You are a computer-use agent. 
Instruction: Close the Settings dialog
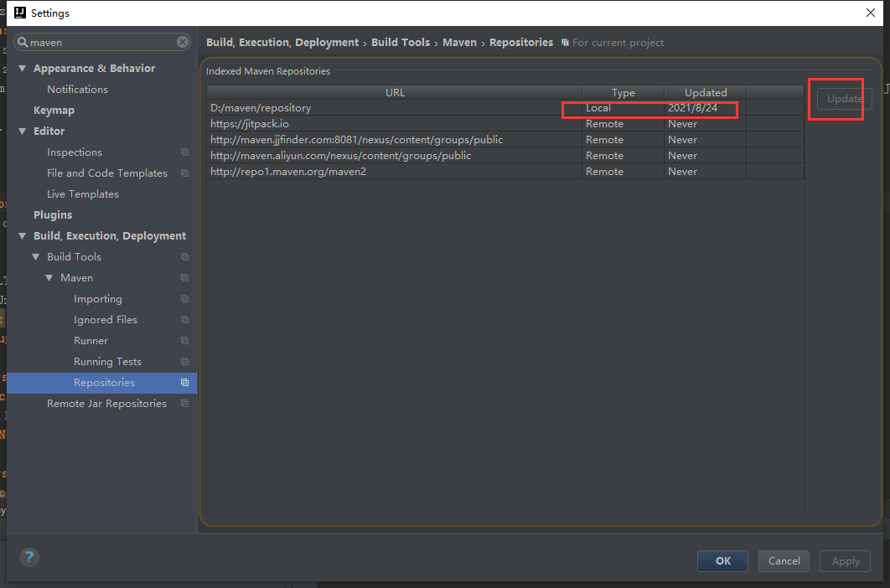tap(870, 13)
